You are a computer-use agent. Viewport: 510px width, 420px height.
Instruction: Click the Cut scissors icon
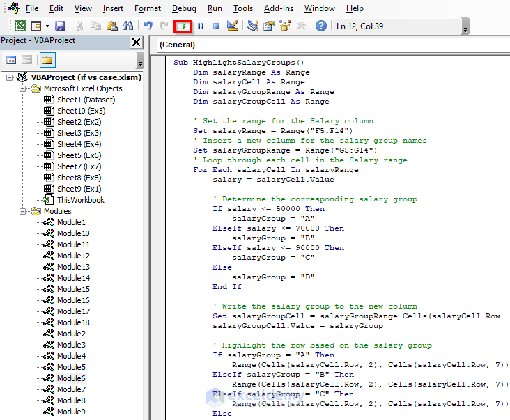[79, 26]
